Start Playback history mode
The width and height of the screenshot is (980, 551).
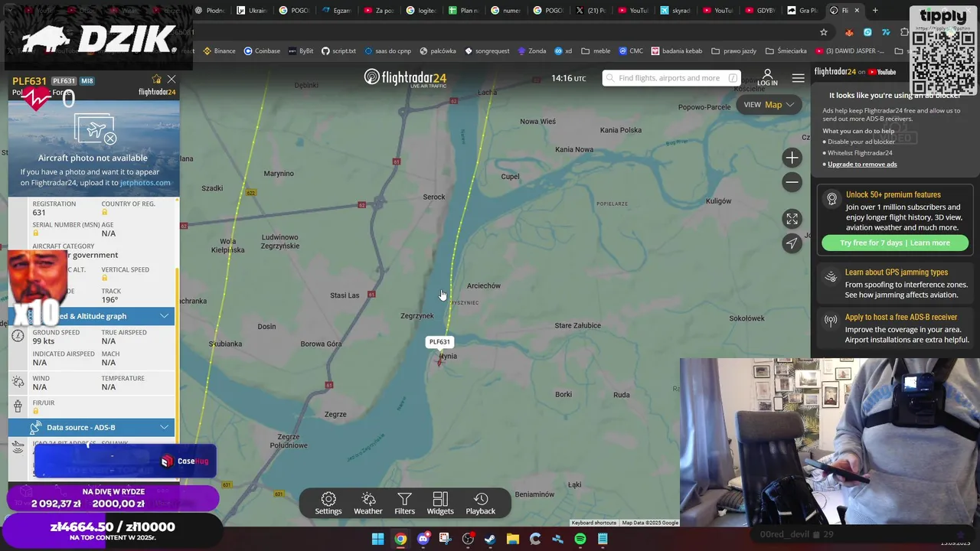tap(481, 504)
